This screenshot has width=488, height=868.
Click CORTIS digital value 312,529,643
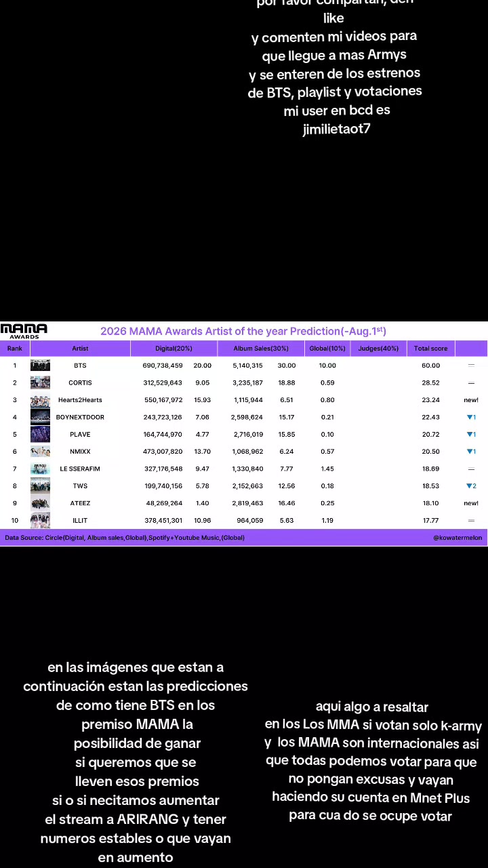pos(163,383)
